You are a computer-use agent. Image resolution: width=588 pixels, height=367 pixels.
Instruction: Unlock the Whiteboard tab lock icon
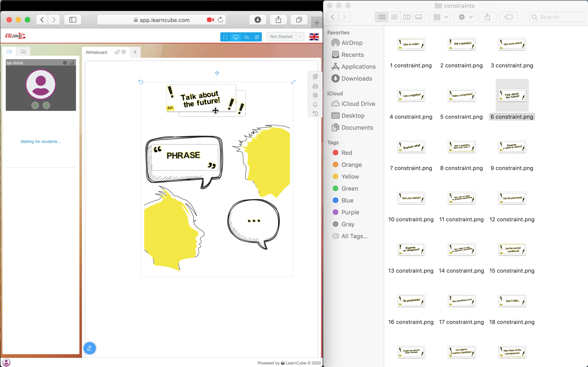click(117, 52)
